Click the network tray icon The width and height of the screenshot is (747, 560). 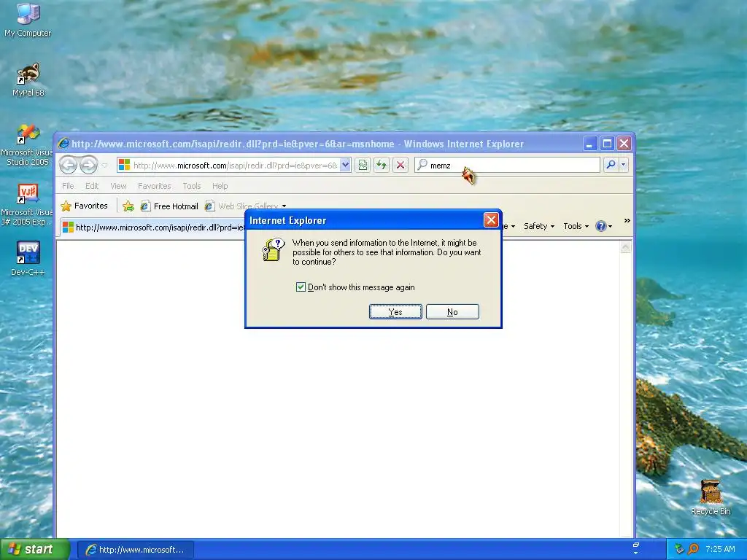coord(679,549)
